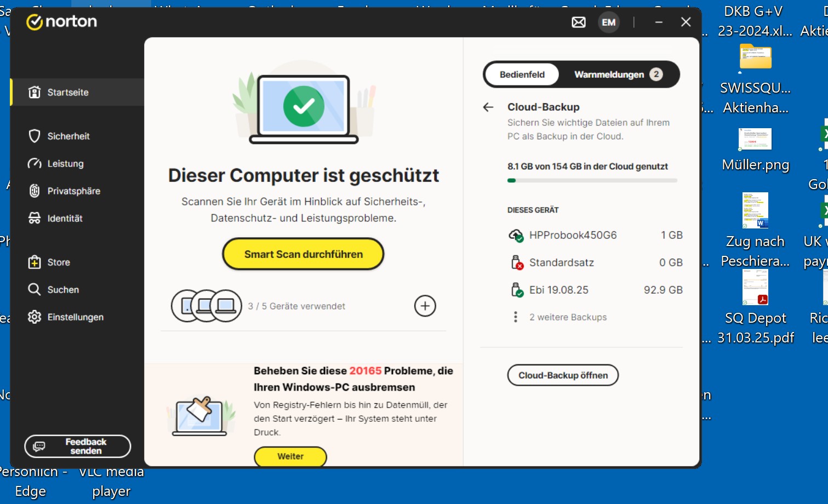The image size is (828, 504).
Task: Click the cloud storage usage bar
Action: tap(592, 180)
